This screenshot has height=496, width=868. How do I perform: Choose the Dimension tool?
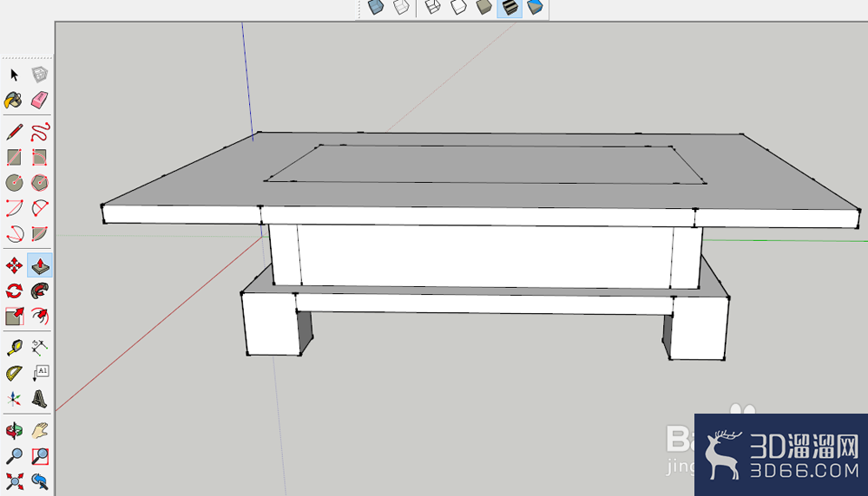(x=40, y=348)
